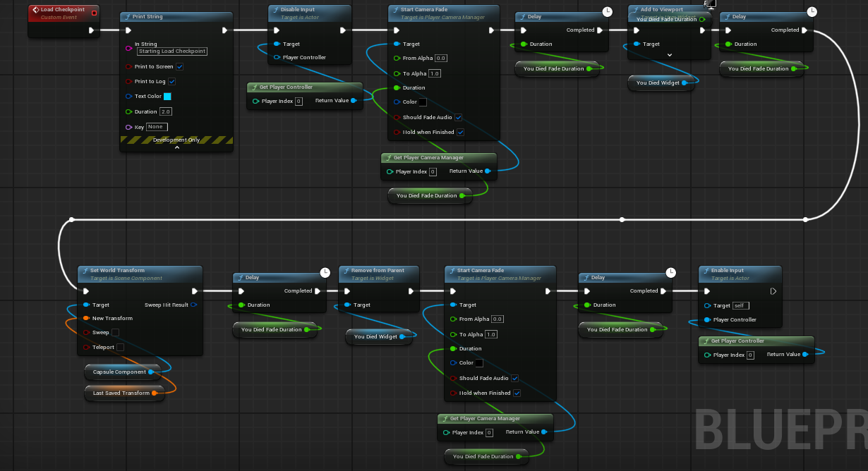Select the Last Saved Transform variable node

coord(124,393)
